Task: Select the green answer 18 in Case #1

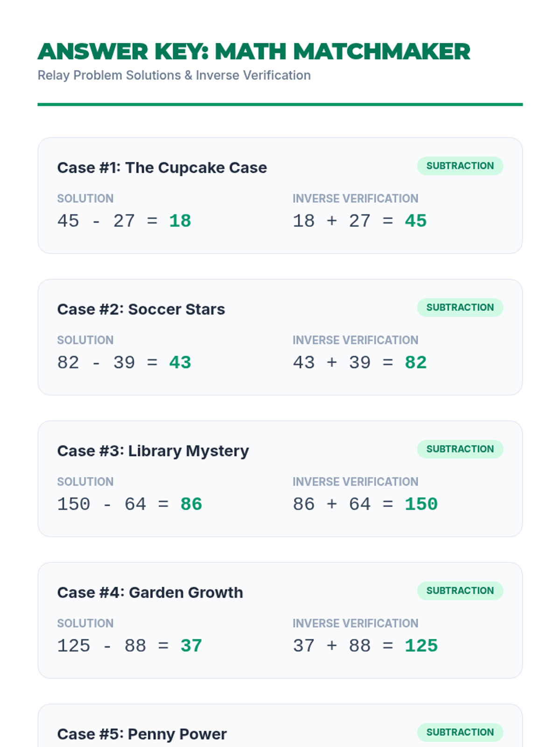Action: 180,221
